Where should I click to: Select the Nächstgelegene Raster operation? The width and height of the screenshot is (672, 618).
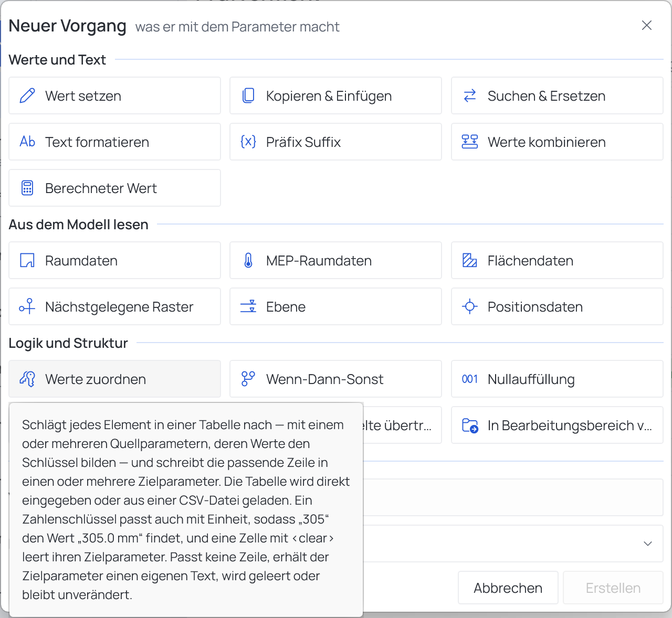tap(114, 306)
